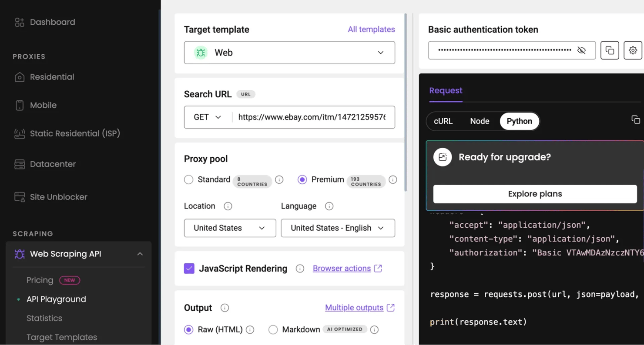This screenshot has width=644, height=345.
Task: Uncheck the JavaScript Rendering checkbox
Action: [x=189, y=269]
